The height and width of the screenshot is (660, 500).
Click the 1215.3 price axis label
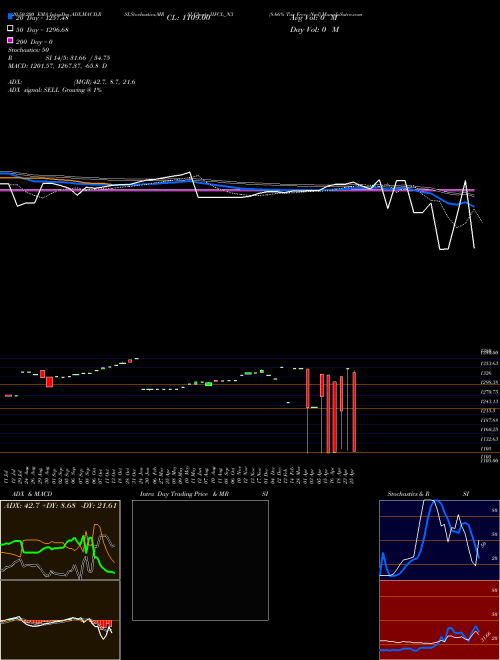coord(489,410)
